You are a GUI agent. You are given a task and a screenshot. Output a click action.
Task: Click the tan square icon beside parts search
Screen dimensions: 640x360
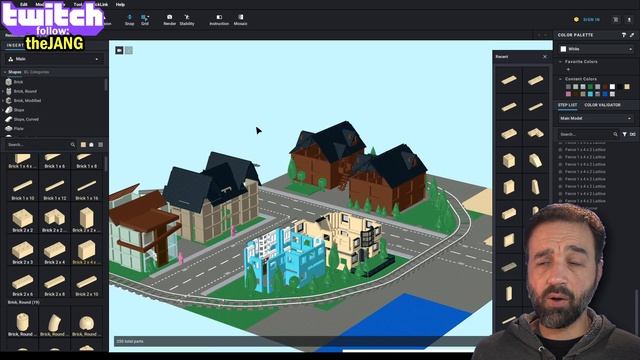83,144
